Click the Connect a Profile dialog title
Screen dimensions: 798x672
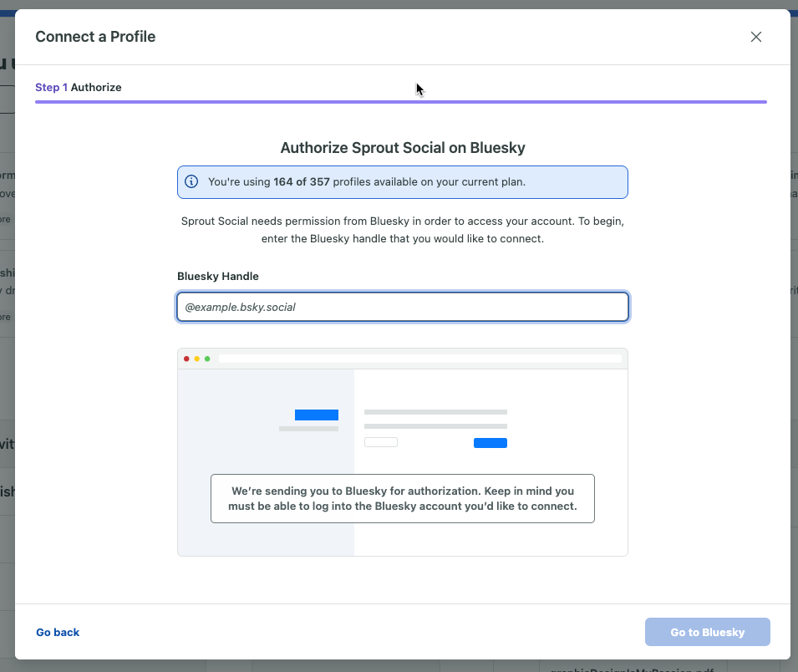pyautogui.click(x=95, y=37)
